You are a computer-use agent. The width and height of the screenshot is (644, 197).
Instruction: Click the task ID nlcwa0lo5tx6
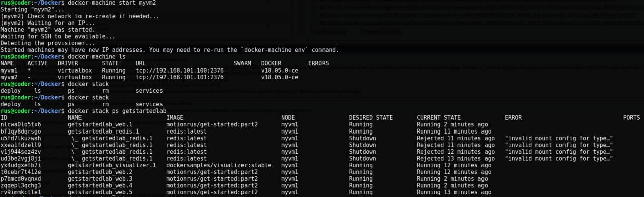click(21, 124)
